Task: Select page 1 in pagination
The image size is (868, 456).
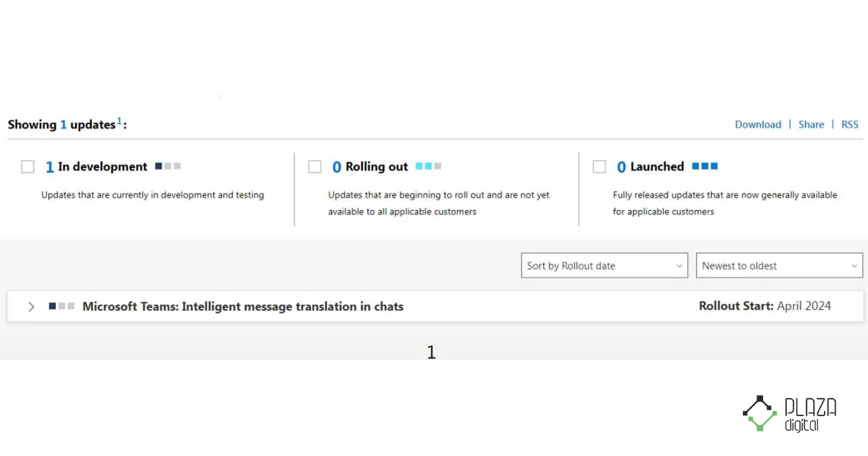Action: (431, 352)
